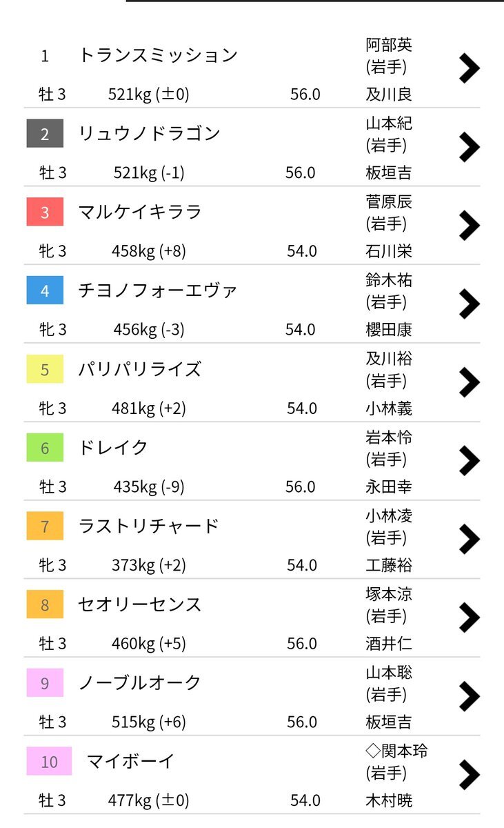Viewport: 504px width, 828px height.
Task: Tap the green number 6 badge
Action: click(x=45, y=448)
